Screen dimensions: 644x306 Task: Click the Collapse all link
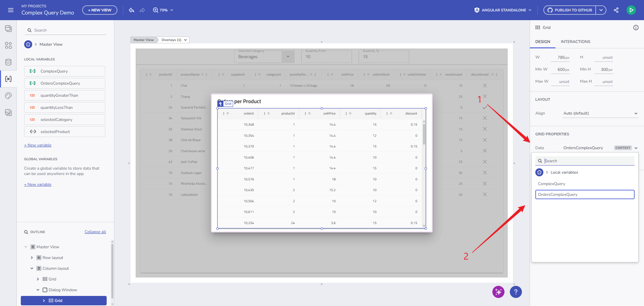click(x=95, y=232)
